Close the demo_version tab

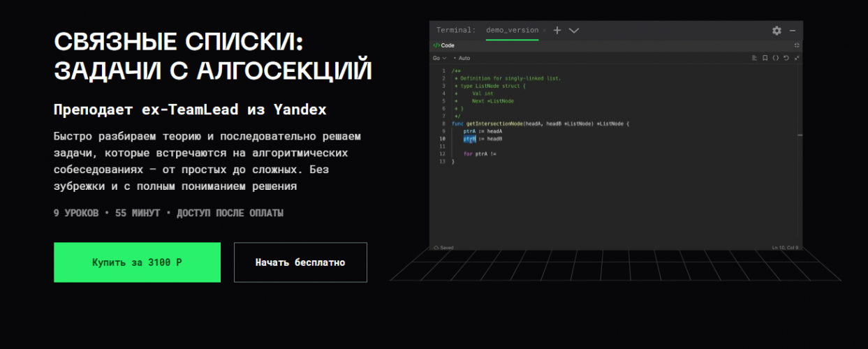[545, 31]
